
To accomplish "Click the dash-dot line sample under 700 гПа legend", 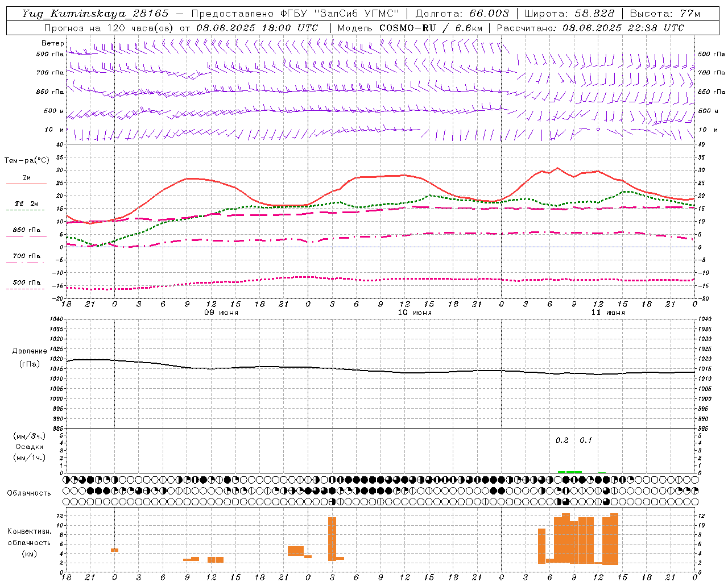I will [26, 263].
